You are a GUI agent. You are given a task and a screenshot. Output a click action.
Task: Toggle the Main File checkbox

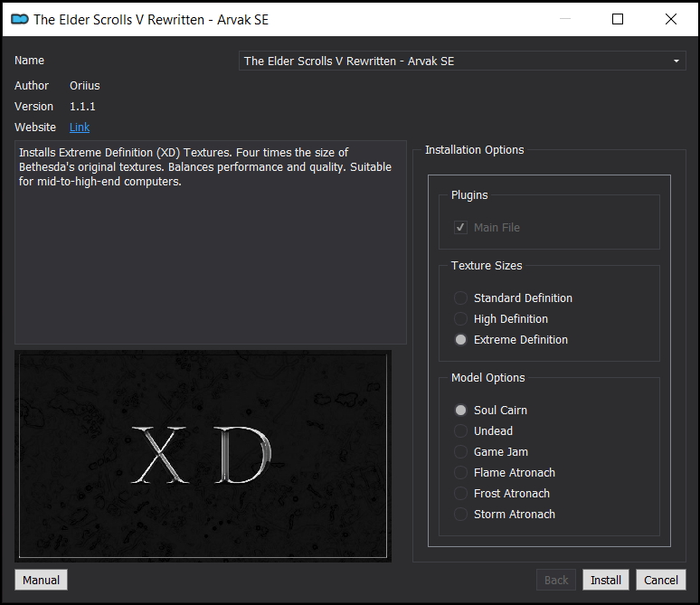pos(460,228)
